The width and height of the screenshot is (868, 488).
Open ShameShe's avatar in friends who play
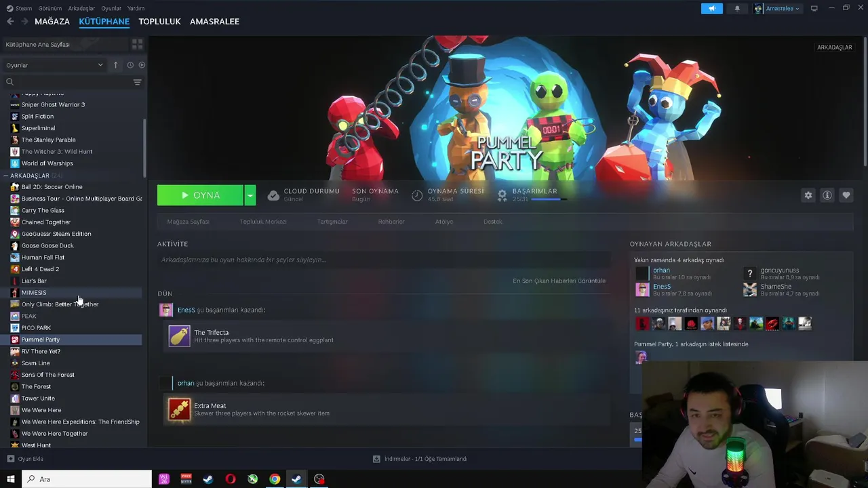point(749,290)
